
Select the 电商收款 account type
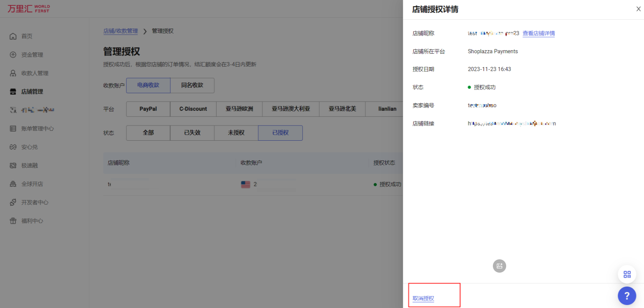(x=148, y=85)
